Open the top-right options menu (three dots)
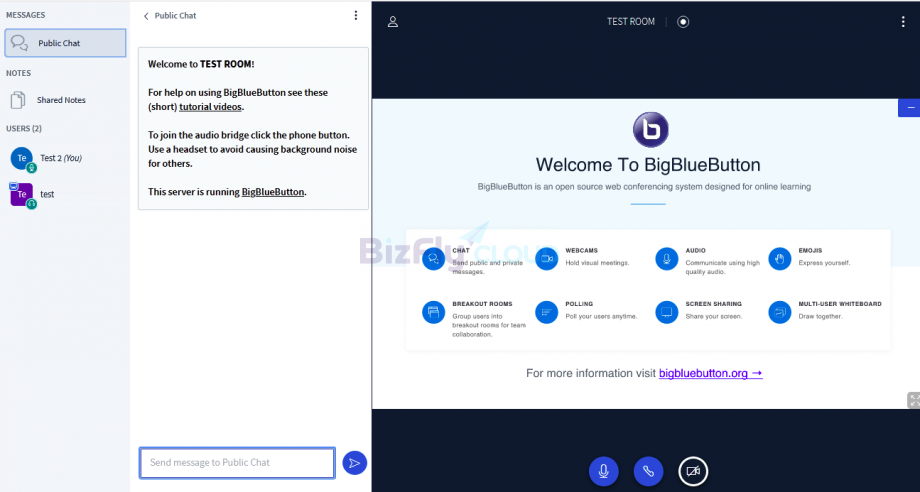The width and height of the screenshot is (920, 492). coord(903,22)
